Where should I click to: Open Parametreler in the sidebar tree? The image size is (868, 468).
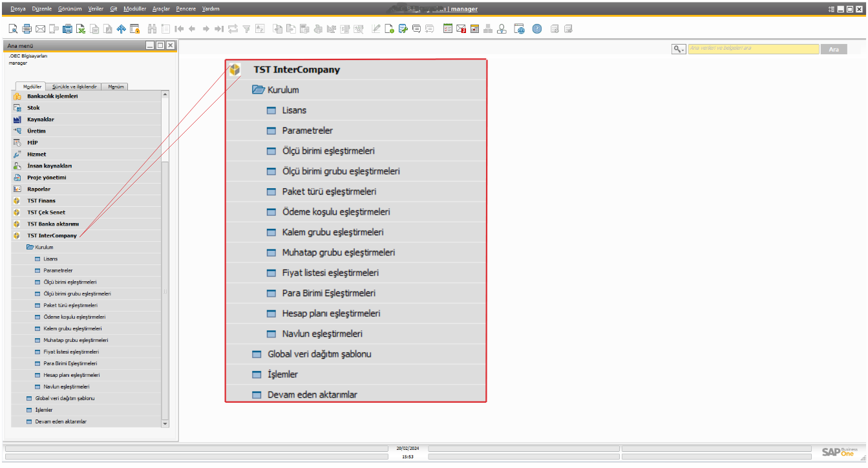point(58,270)
